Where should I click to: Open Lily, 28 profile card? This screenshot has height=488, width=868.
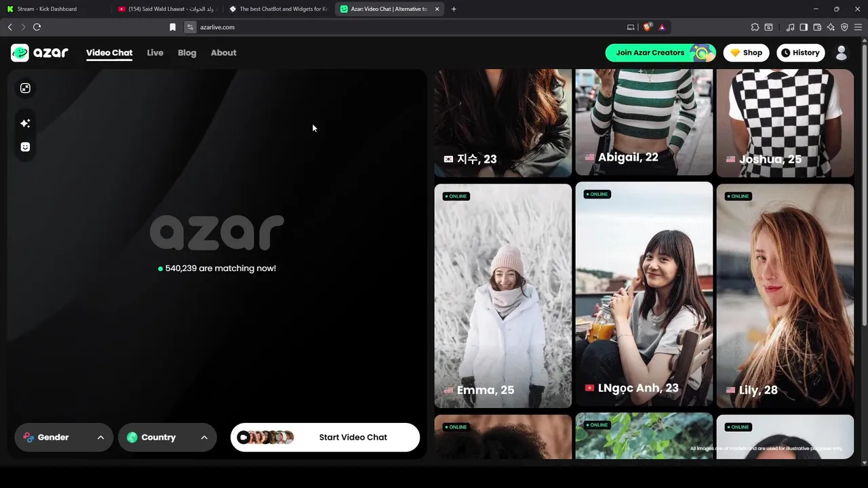(x=785, y=296)
